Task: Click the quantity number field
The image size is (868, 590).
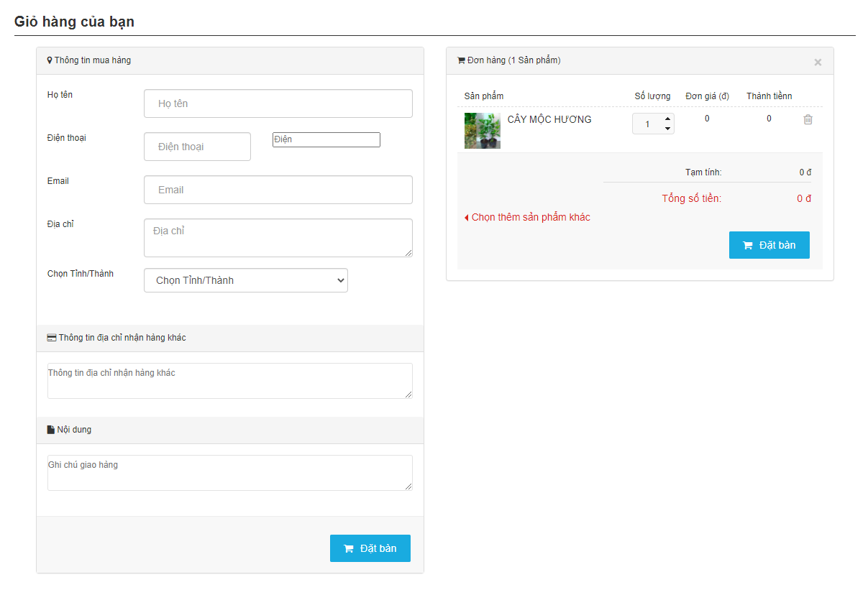Action: point(647,124)
